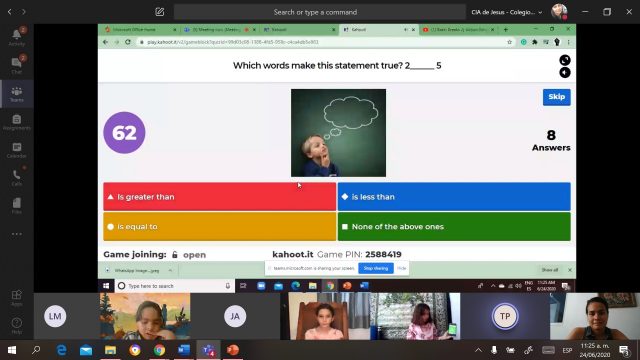This screenshot has width=640, height=360.
Task: Open the Activity bell in the Teams sidebar
Action: pos(17,37)
